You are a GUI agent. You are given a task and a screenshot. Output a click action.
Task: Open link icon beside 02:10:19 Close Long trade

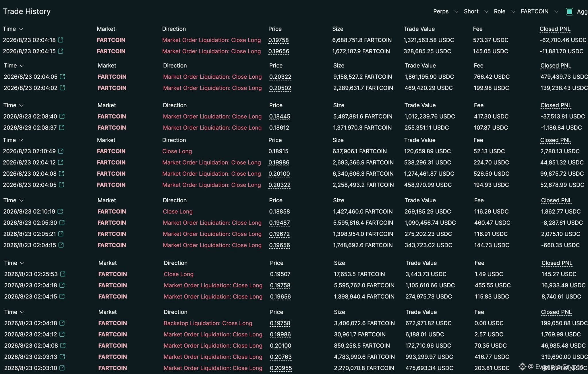(x=60, y=211)
